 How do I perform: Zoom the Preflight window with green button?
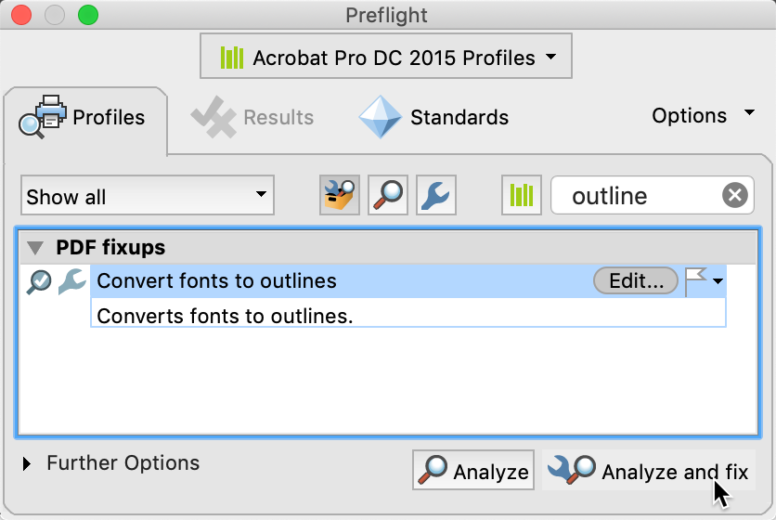tap(88, 14)
